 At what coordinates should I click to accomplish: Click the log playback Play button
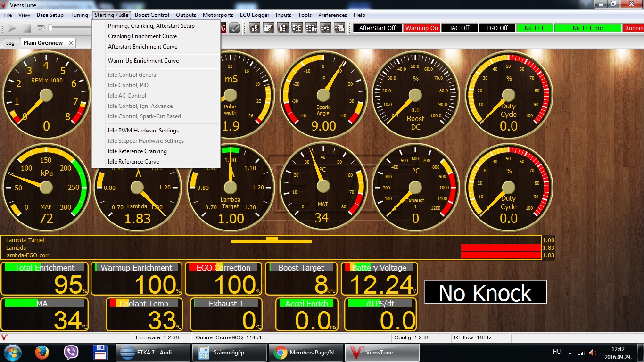click(x=12, y=28)
